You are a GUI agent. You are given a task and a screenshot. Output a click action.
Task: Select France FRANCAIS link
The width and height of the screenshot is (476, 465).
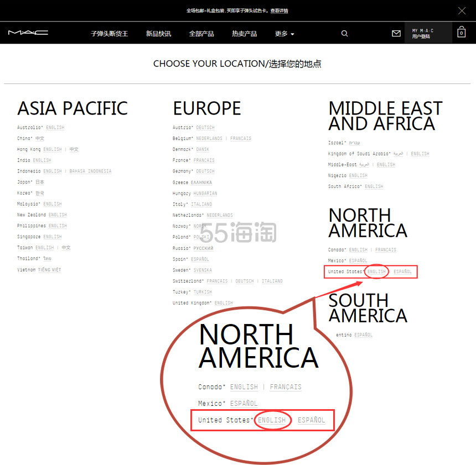[204, 160]
